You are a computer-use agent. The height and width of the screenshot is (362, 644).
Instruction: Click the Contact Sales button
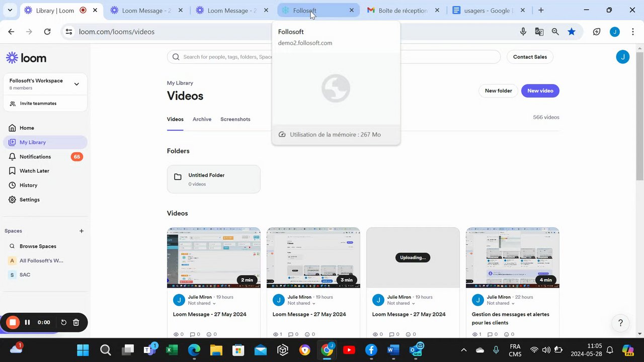point(530,57)
